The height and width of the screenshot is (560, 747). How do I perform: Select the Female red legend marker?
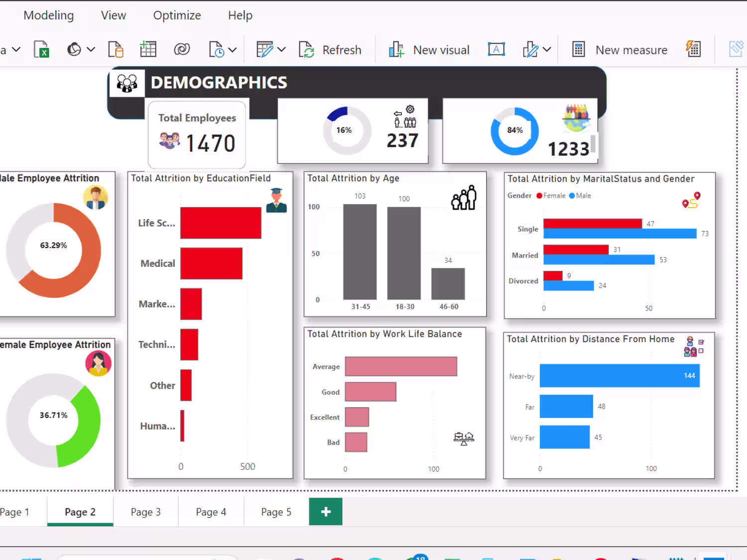click(x=539, y=196)
